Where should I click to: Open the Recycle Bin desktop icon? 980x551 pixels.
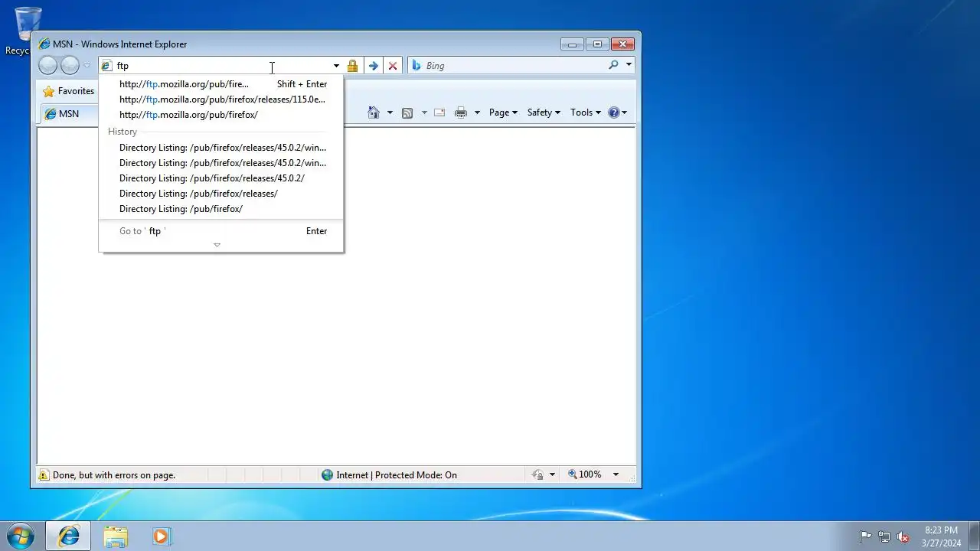pos(28,31)
